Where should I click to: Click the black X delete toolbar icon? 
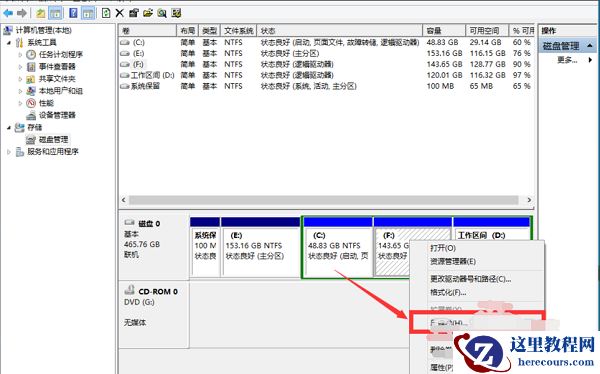click(x=119, y=13)
